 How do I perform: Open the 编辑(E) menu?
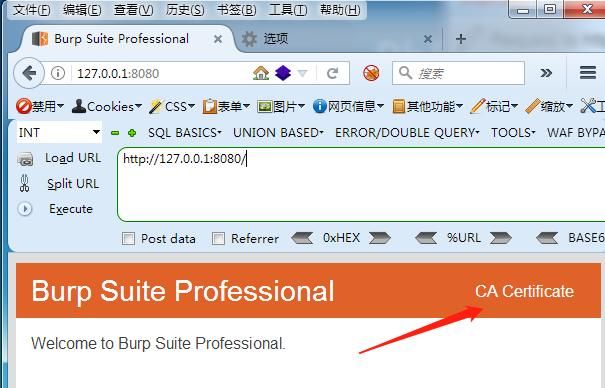[82, 10]
